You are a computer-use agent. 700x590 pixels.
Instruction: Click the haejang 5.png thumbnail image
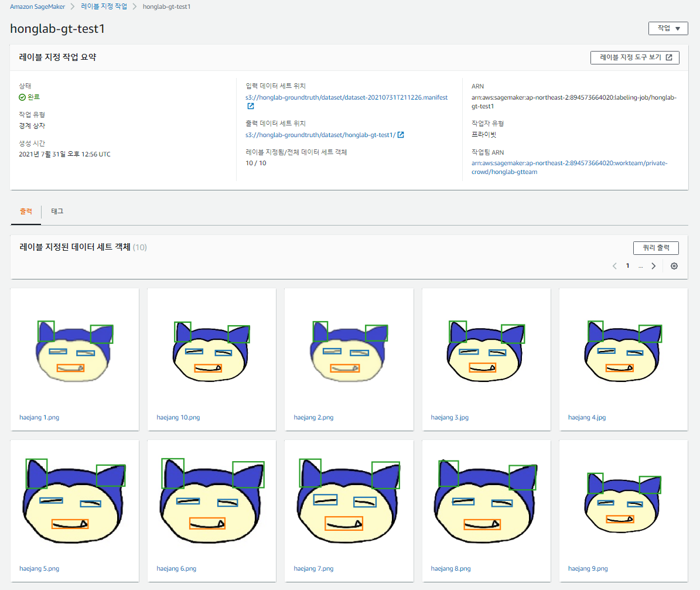74,500
